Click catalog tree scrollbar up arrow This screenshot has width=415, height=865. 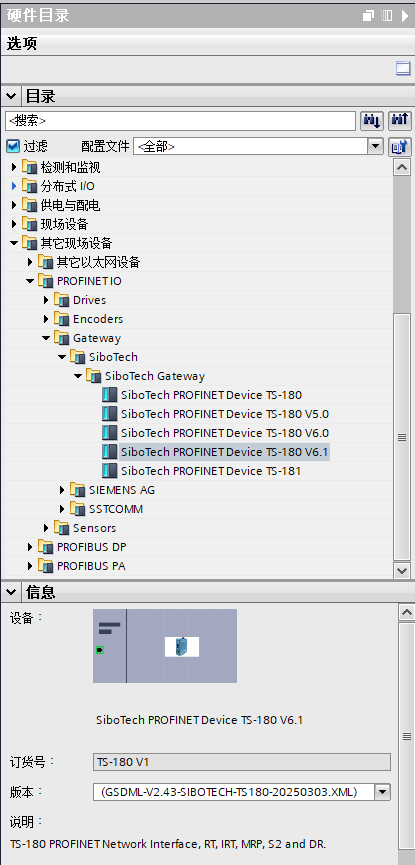point(402,167)
